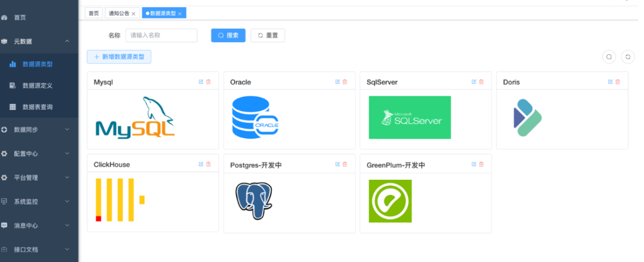Click the Postgres elephant logo
The width and height of the screenshot is (644, 262).
point(254,201)
